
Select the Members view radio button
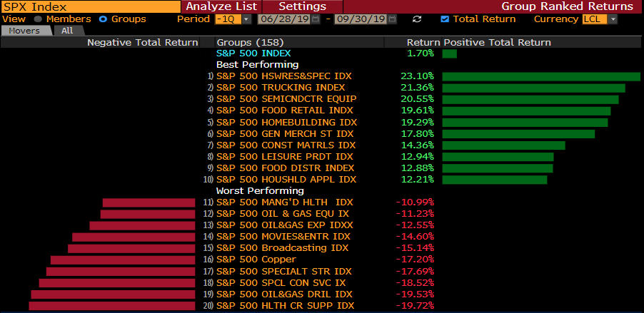pos(38,19)
